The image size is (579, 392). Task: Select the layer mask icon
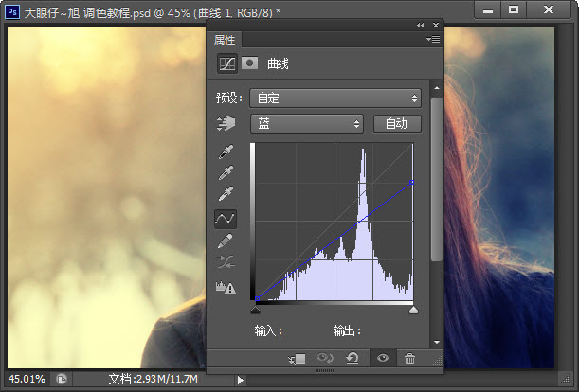click(249, 63)
